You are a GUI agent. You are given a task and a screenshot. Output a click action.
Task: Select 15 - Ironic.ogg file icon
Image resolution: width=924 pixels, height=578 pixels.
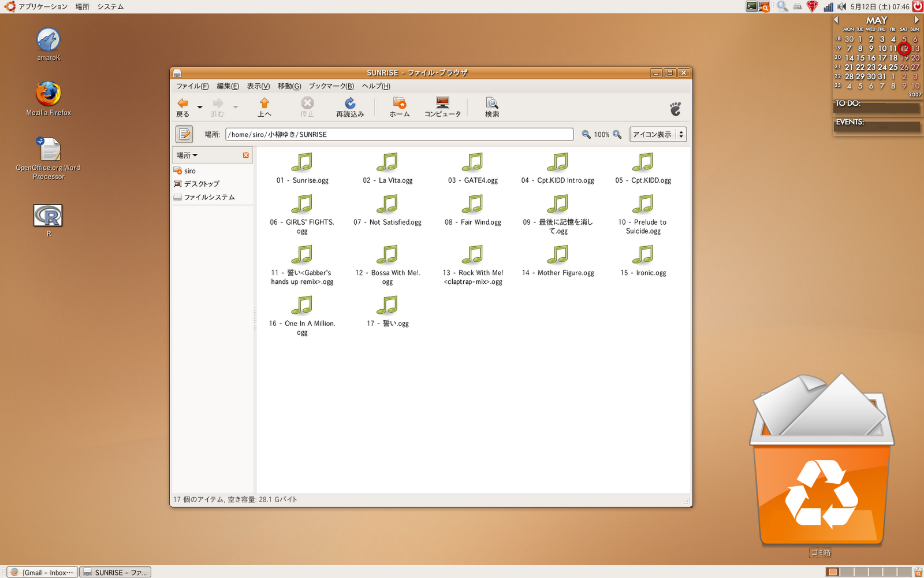pyautogui.click(x=643, y=255)
